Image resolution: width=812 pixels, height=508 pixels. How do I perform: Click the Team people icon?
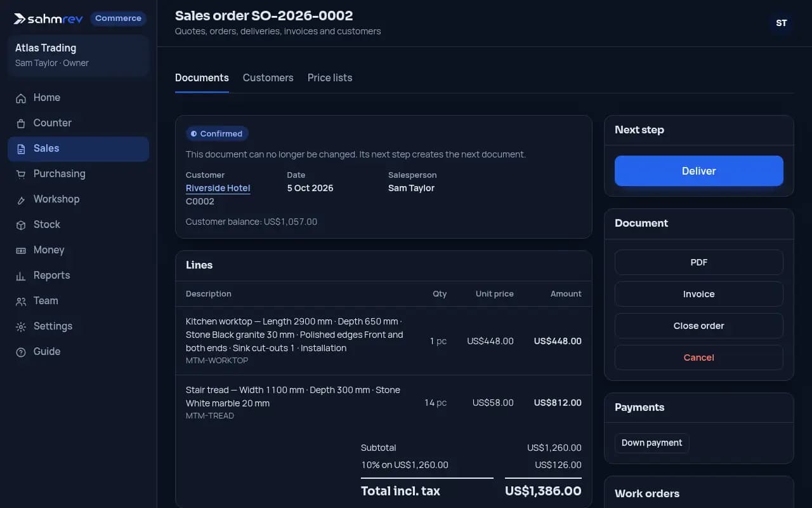point(21,301)
